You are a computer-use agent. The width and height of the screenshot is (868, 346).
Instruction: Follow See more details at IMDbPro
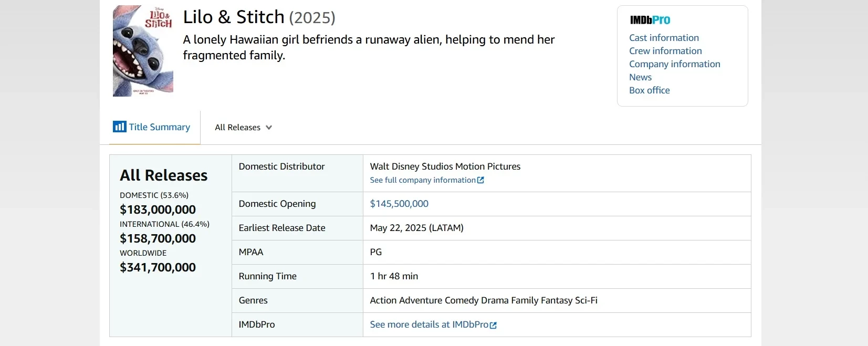click(x=428, y=324)
